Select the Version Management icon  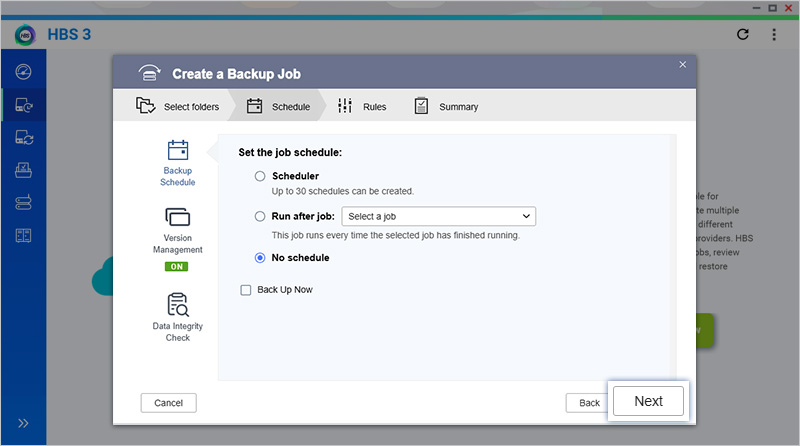(x=178, y=217)
